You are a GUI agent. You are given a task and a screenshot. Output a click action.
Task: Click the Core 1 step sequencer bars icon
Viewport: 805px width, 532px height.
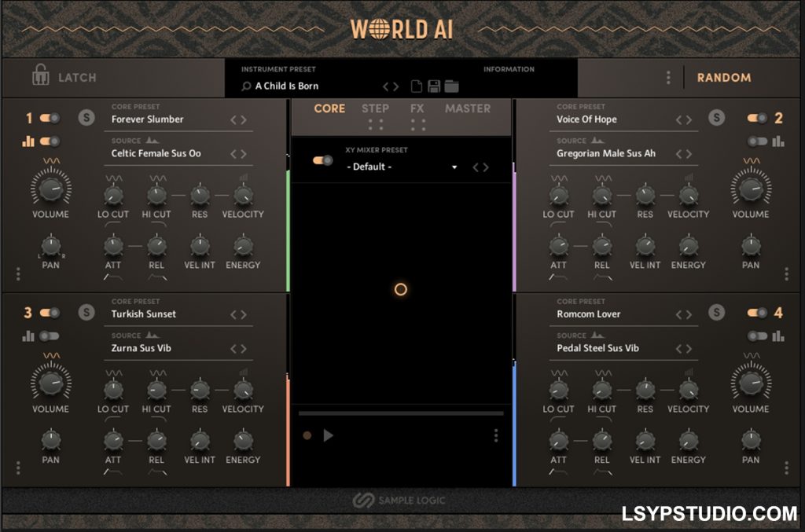28,141
